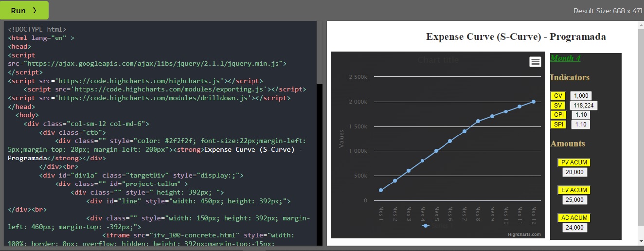Click the yellow CV indicator button

[558, 96]
